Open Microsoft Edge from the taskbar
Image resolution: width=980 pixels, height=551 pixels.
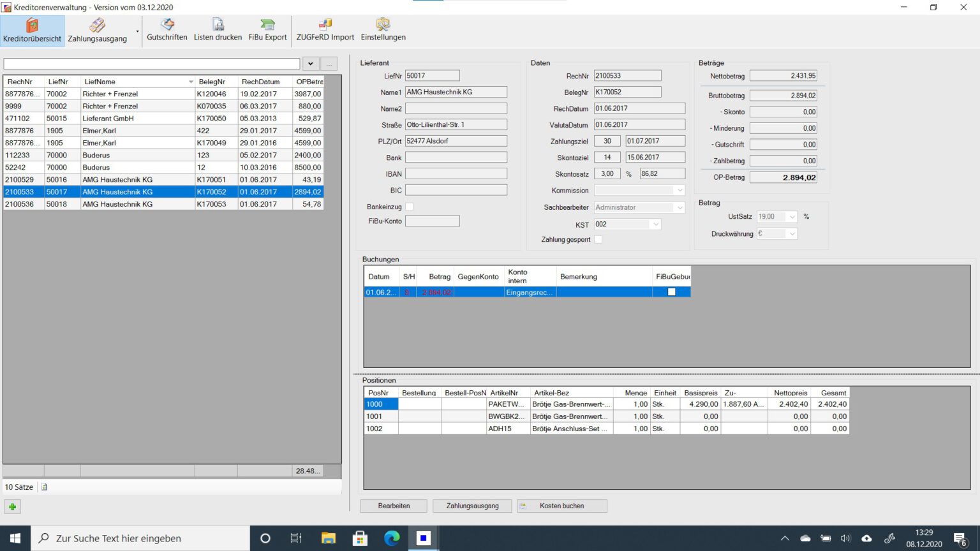tap(392, 538)
